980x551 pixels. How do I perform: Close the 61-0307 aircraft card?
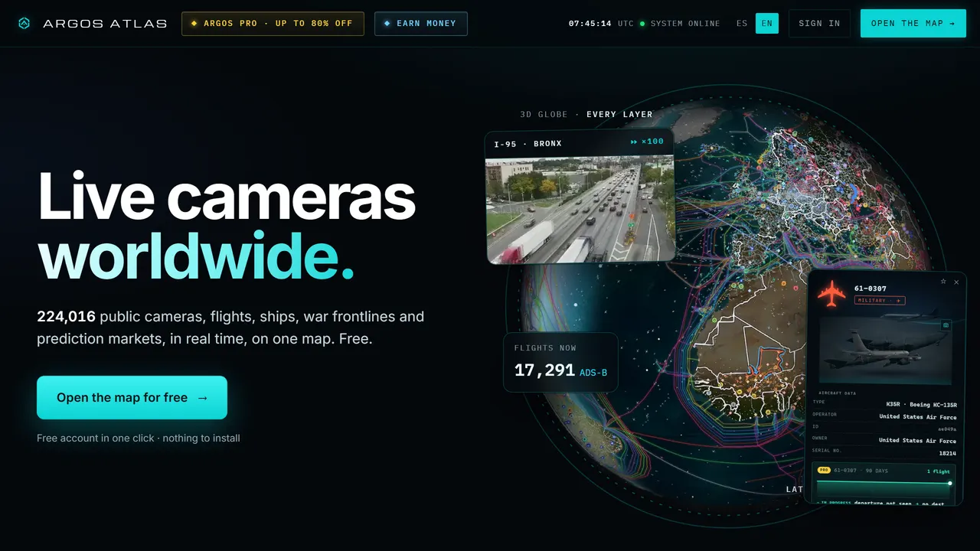click(x=956, y=282)
